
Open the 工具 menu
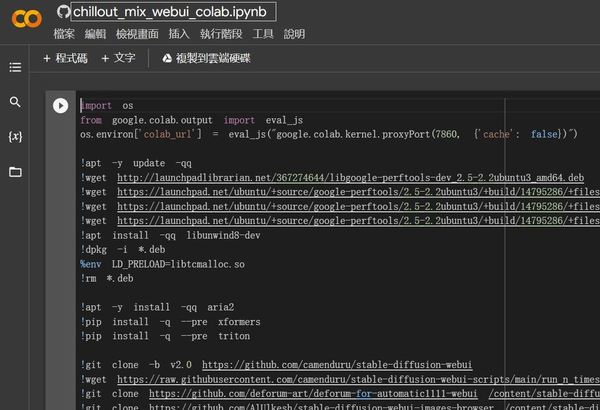tap(263, 34)
